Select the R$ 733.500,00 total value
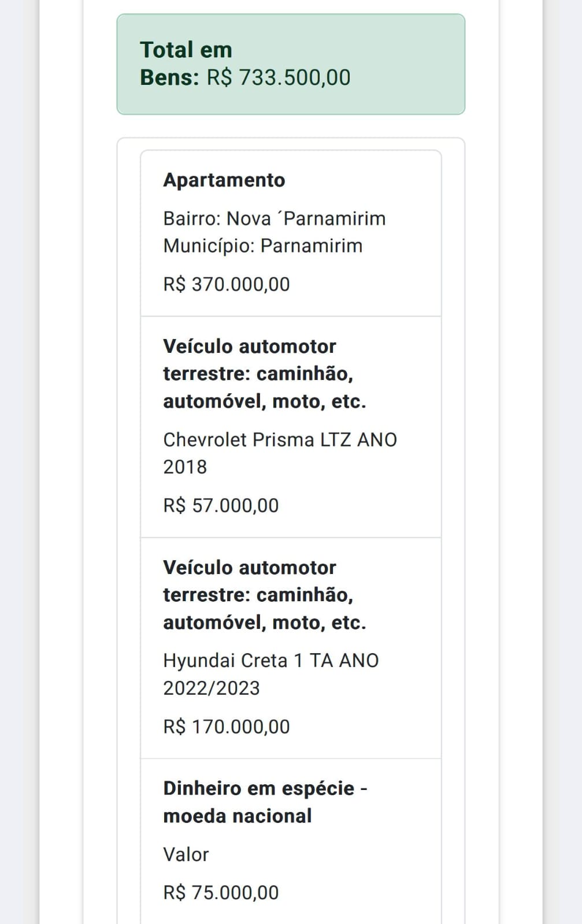 coord(279,77)
